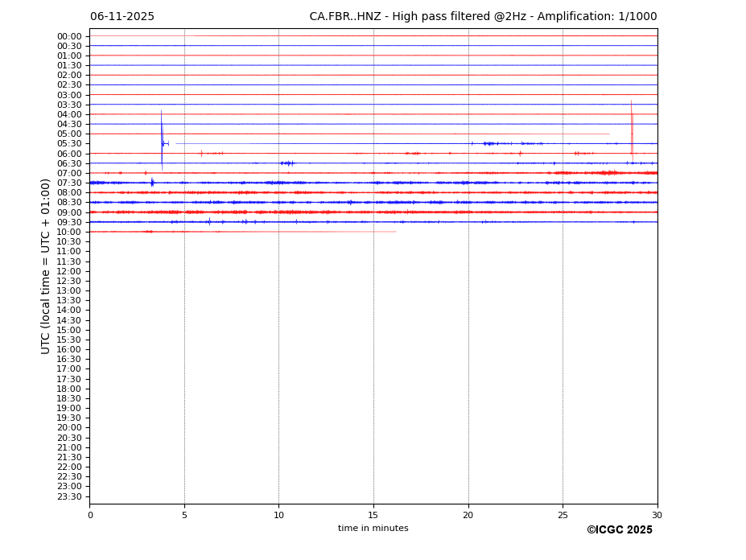746x560 pixels.
Task: Select the 10:00 time row label
Action: pos(68,232)
